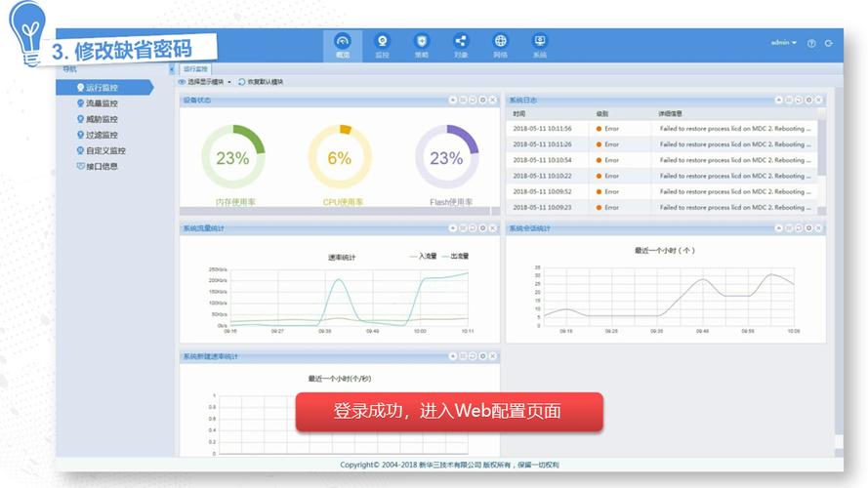
Task: Collapse the 系统流量统计 panel with up-arrow icon
Action: coord(453,228)
